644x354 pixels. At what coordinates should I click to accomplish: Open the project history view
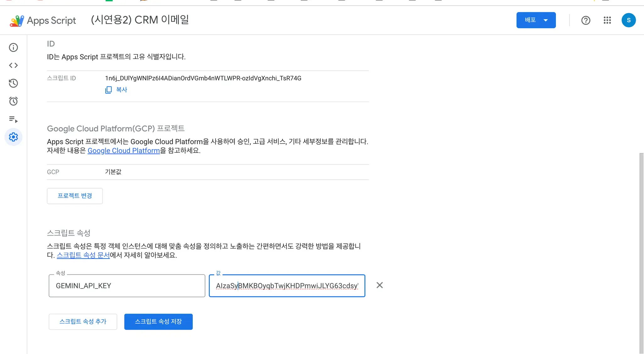[x=13, y=83]
